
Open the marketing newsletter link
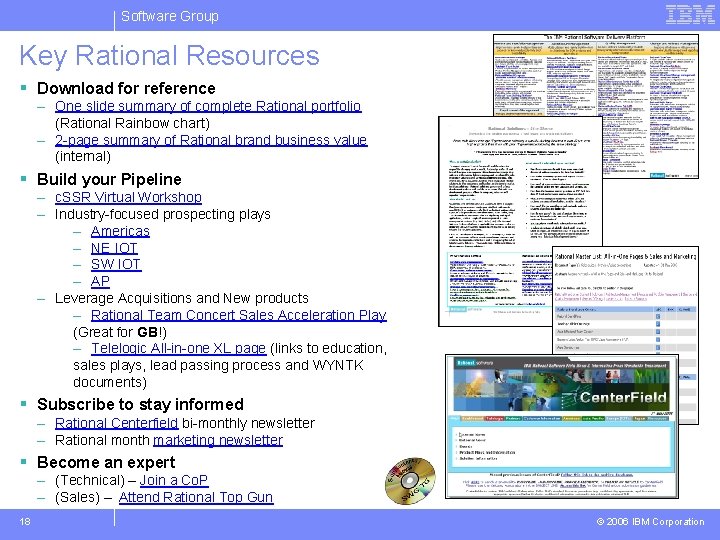(218, 440)
